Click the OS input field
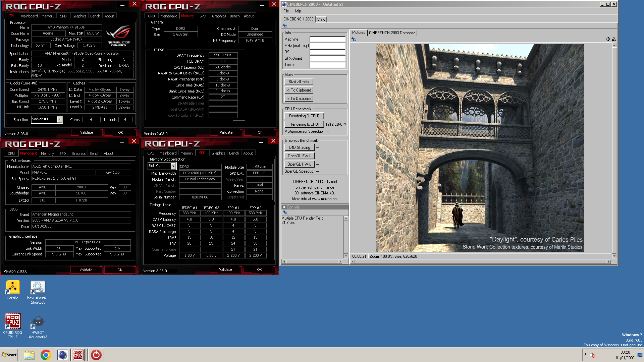The width and height of the screenshot is (644, 362). click(x=327, y=52)
